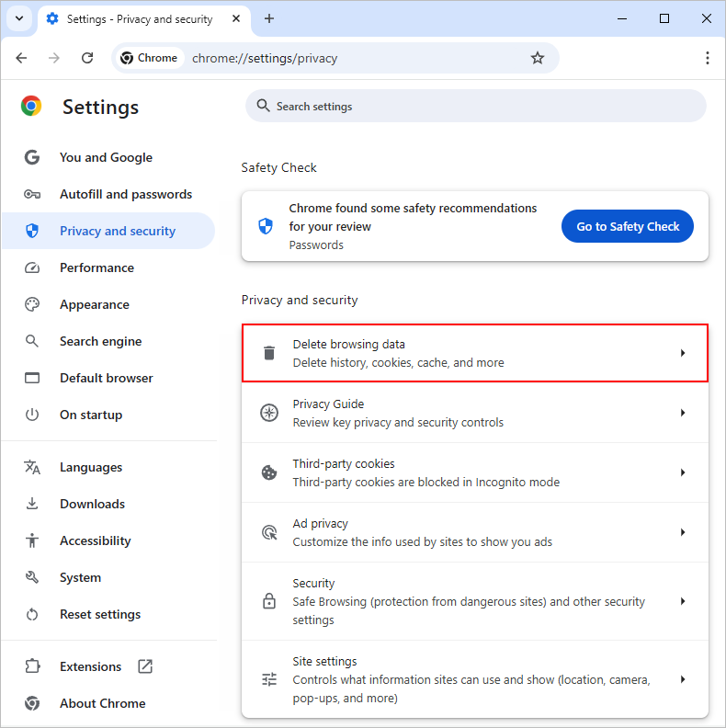The image size is (726, 728).
Task: Open About Chrome page
Action: 108,703
